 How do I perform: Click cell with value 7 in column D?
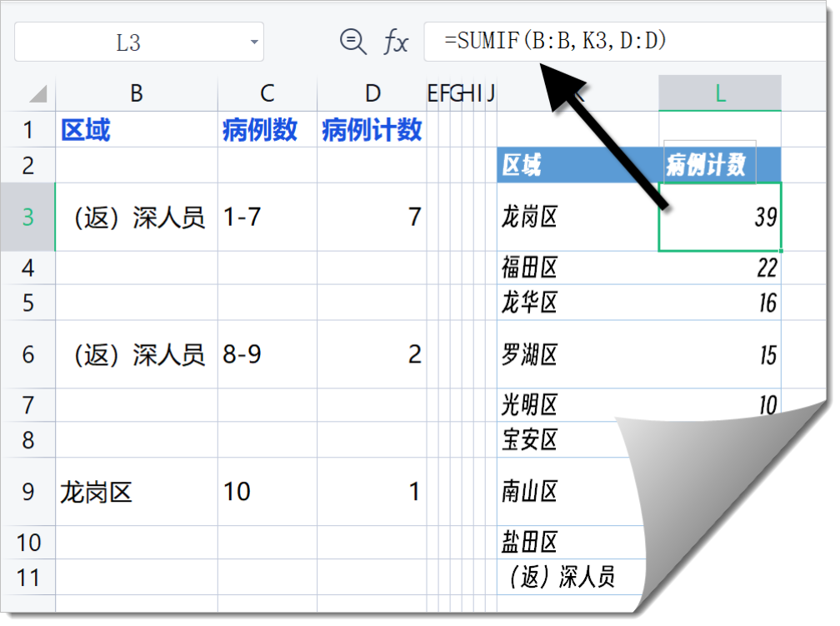372,217
